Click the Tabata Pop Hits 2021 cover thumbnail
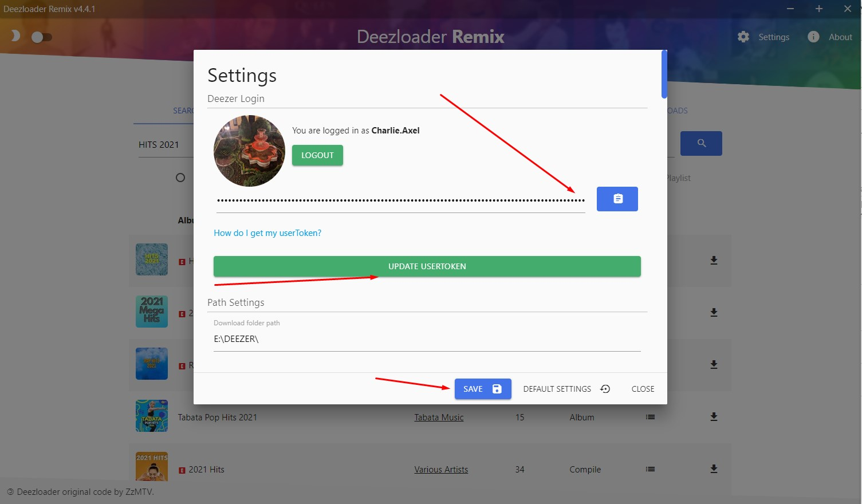This screenshot has height=504, width=862. [152, 416]
